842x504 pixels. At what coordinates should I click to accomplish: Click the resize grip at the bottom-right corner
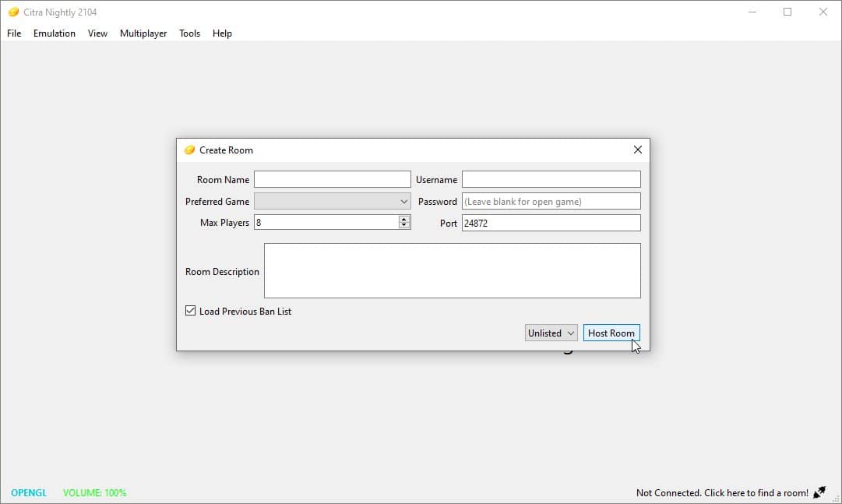click(837, 499)
